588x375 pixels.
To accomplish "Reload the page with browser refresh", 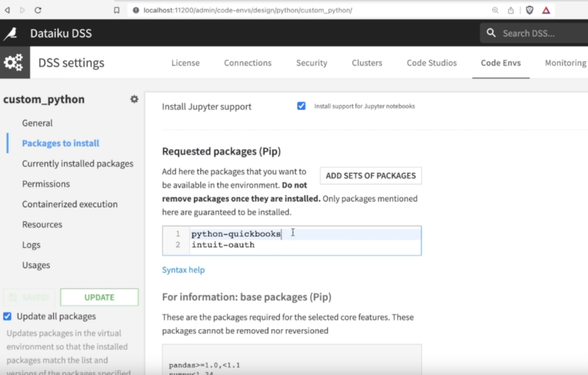I will (38, 10).
